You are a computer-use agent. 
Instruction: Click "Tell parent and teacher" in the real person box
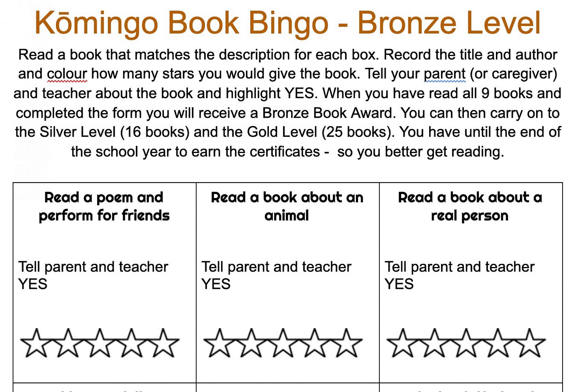(460, 267)
